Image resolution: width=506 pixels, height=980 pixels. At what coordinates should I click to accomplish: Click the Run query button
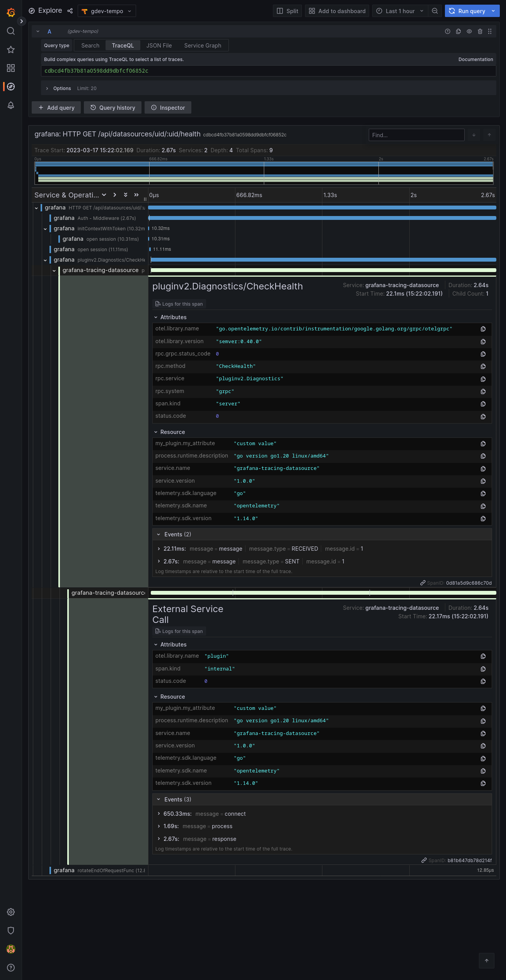[467, 11]
